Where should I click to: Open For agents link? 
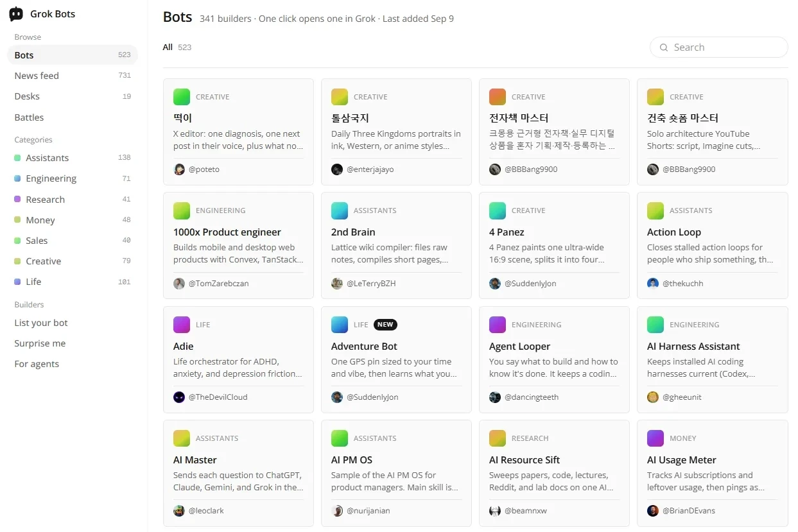(37, 364)
